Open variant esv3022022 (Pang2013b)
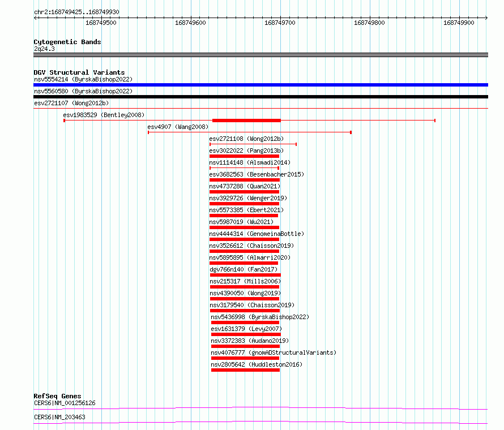This screenshot has width=504, height=430. (x=246, y=150)
